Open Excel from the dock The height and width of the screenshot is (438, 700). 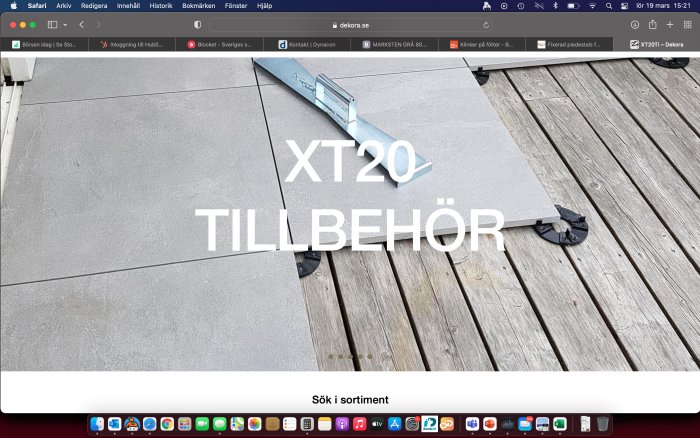tap(559, 424)
